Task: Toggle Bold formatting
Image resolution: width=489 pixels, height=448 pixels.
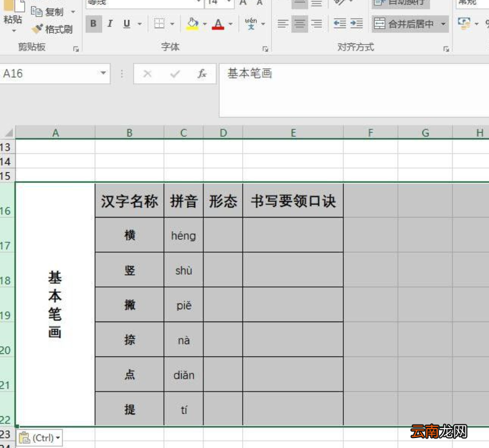Action: click(93, 24)
